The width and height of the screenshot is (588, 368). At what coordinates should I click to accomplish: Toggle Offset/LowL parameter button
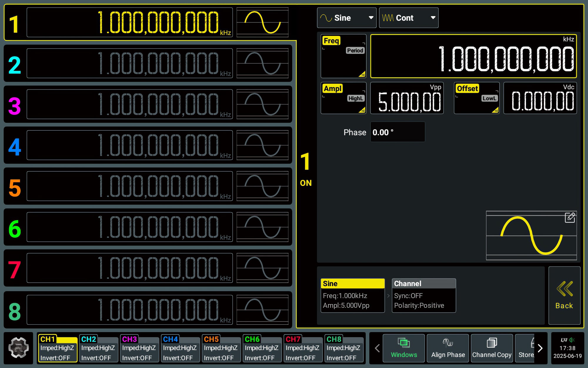[477, 98]
